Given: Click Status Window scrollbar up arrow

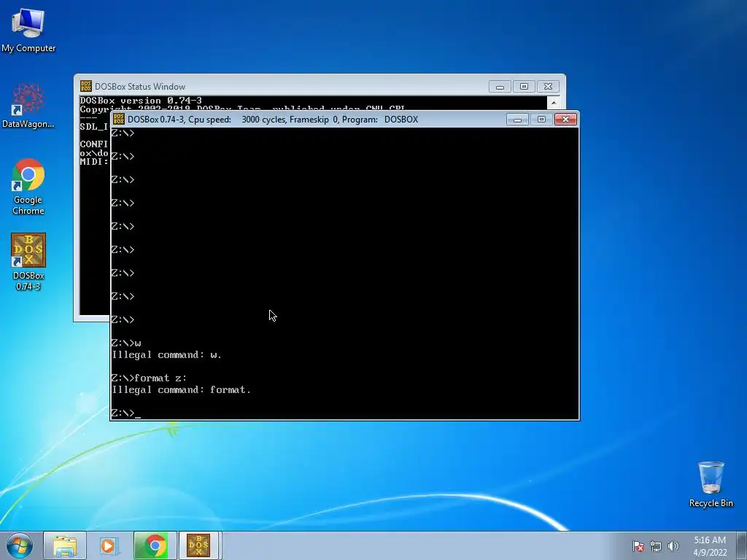Looking at the screenshot, I should pos(554,102).
